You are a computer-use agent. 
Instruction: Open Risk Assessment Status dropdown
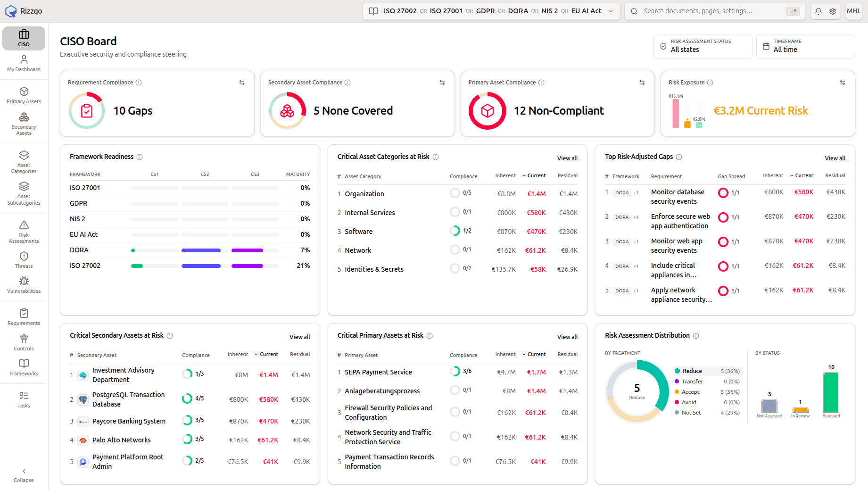pyautogui.click(x=703, y=46)
